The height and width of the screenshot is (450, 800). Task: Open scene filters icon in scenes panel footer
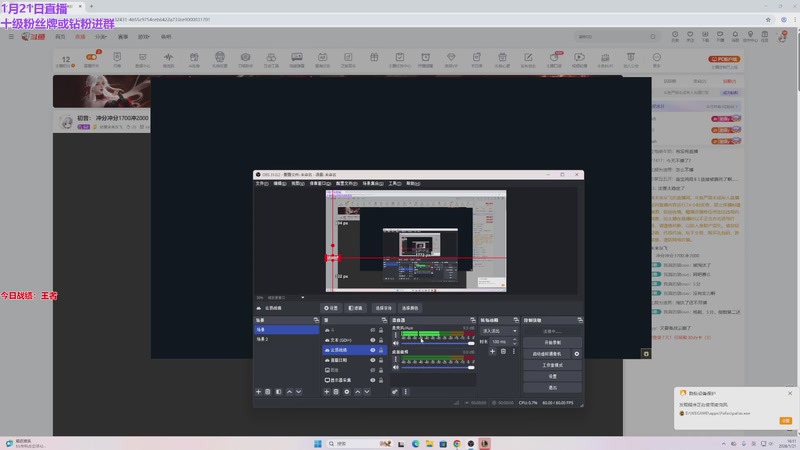(278, 392)
